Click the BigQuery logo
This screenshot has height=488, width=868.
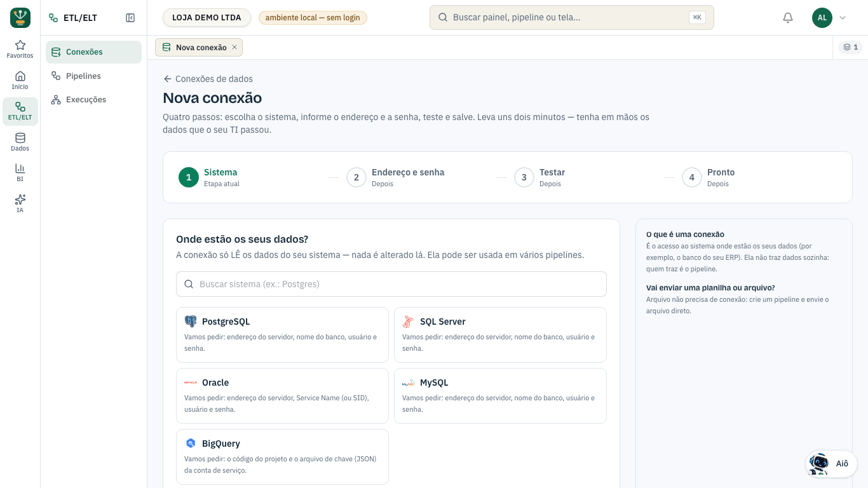(x=191, y=444)
